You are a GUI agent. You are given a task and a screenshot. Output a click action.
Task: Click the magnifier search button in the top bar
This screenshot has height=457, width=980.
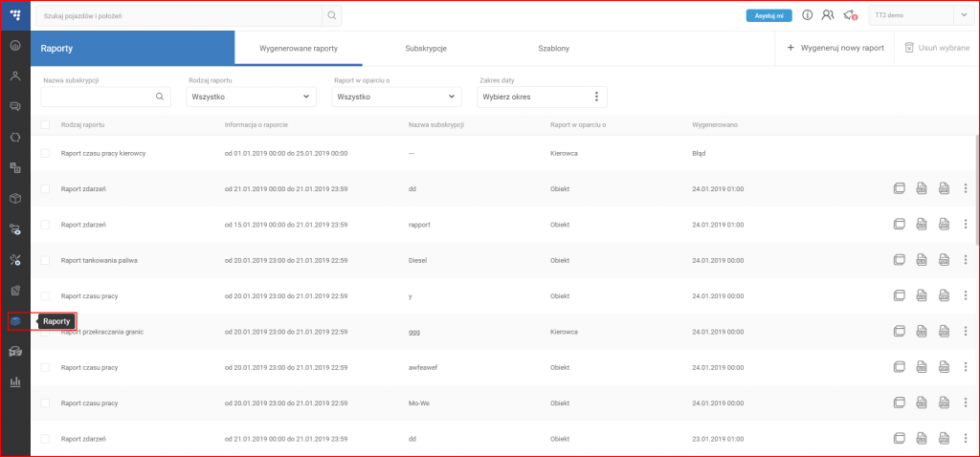click(332, 15)
